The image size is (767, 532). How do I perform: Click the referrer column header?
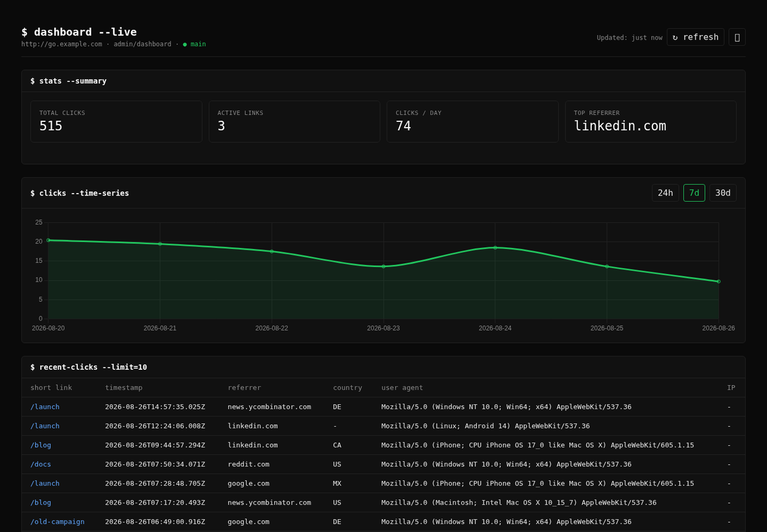pyautogui.click(x=244, y=388)
